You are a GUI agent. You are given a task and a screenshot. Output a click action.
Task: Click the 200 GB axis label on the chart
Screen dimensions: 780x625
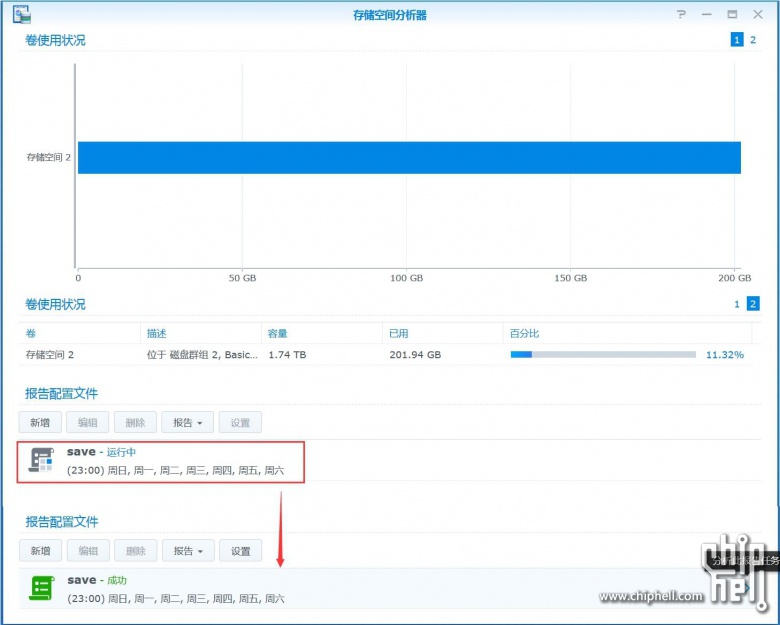[734, 278]
